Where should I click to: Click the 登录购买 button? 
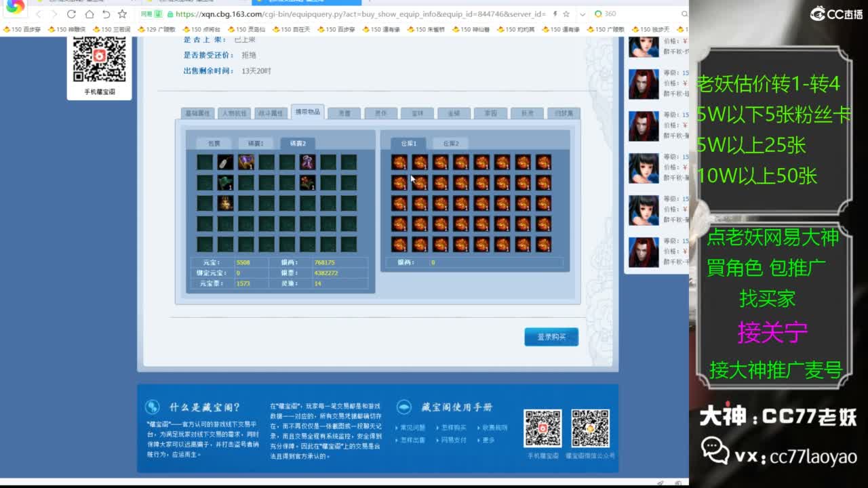click(551, 337)
